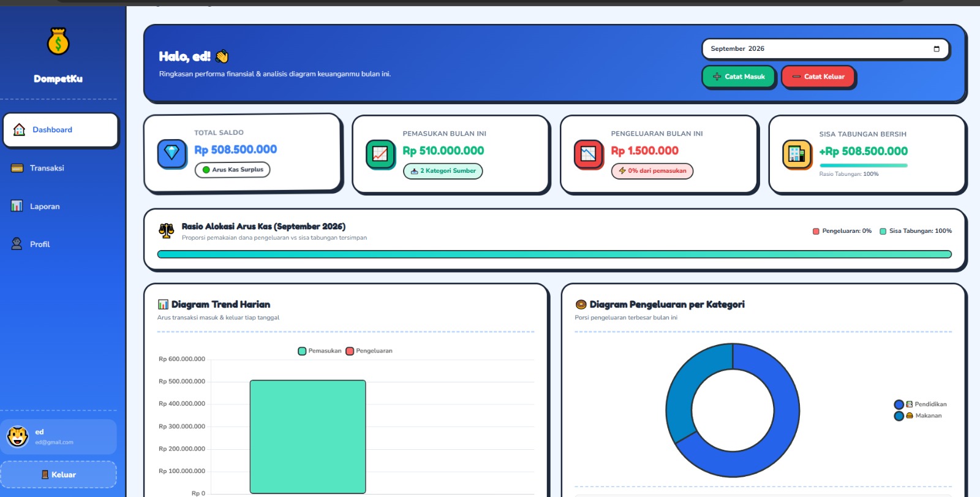The height and width of the screenshot is (497, 980).
Task: Open the September 2026 month picker
Action: [825, 49]
